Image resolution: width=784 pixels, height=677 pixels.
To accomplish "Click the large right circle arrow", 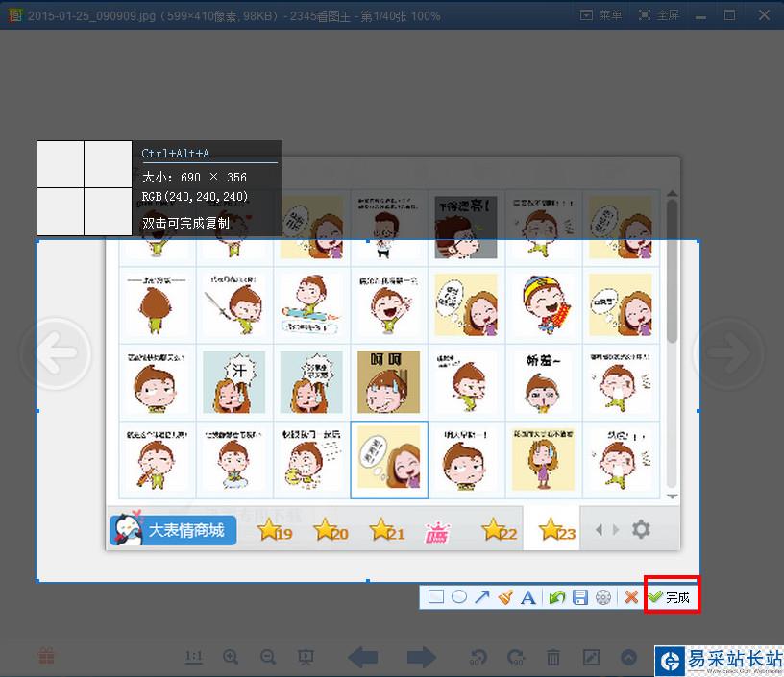I will [728, 353].
